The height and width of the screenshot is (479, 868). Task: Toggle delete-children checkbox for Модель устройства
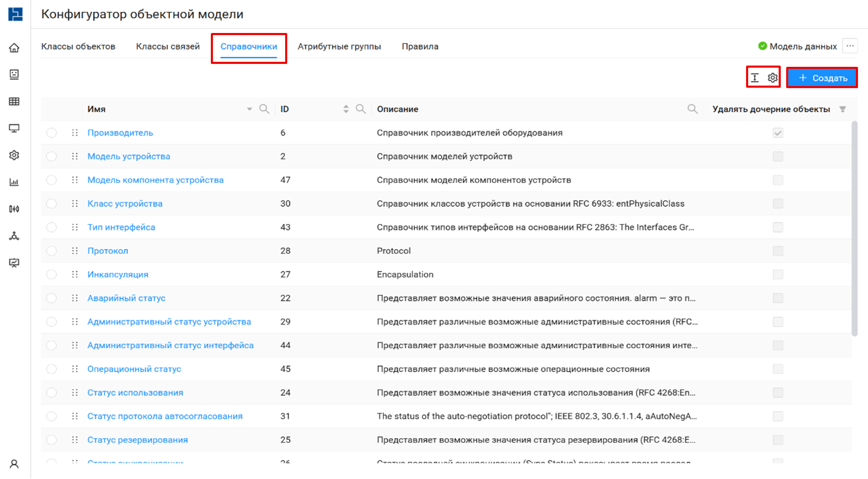tap(777, 157)
